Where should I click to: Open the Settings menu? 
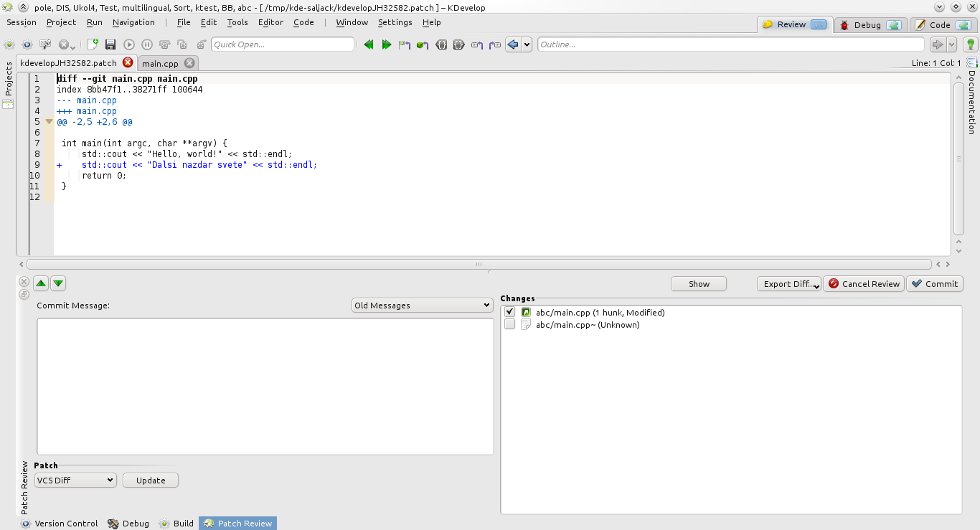tap(395, 22)
